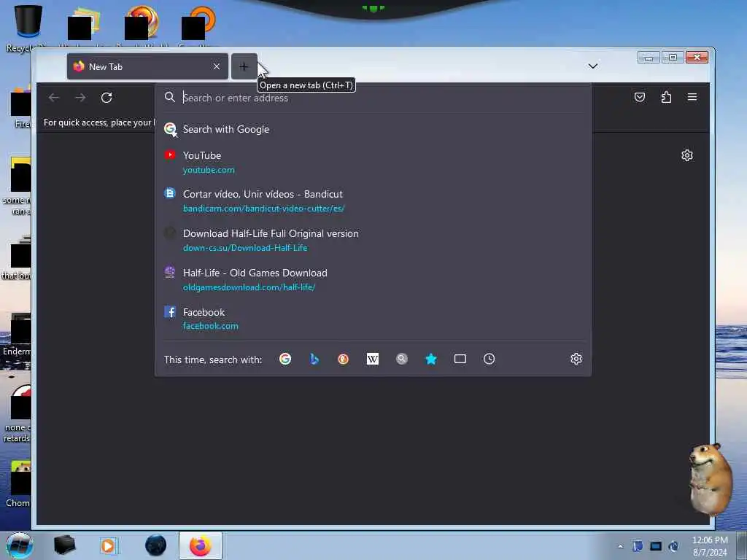This screenshot has height=560, width=747.
Task: Click youtube.com URL text
Action: (209, 170)
